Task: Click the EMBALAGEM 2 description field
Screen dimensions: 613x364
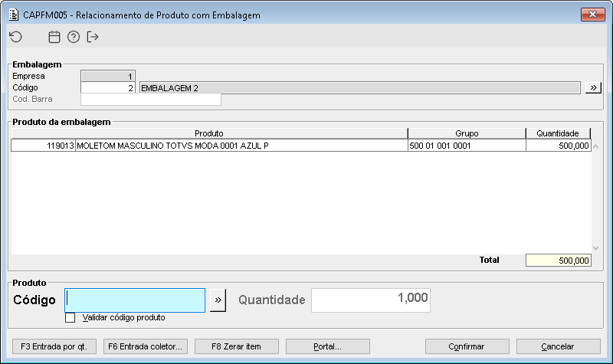Action: pos(359,88)
